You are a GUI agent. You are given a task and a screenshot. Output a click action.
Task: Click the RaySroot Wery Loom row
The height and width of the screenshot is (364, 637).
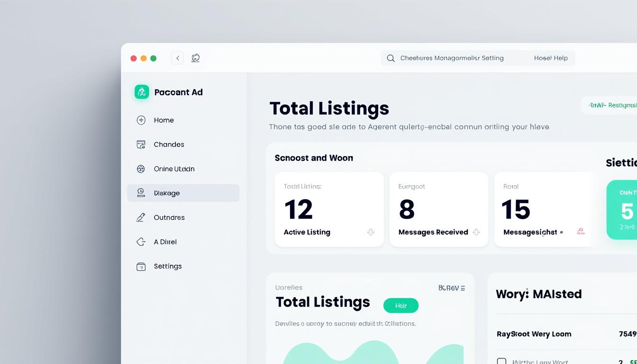(566, 334)
